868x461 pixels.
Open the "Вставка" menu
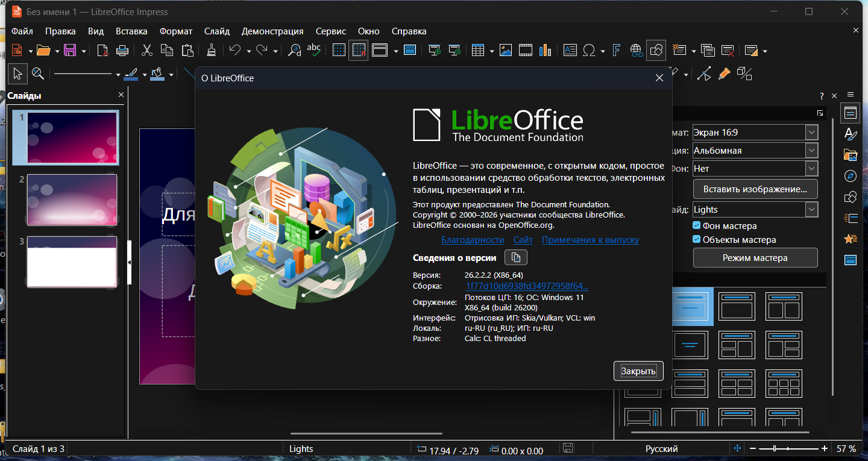click(131, 31)
